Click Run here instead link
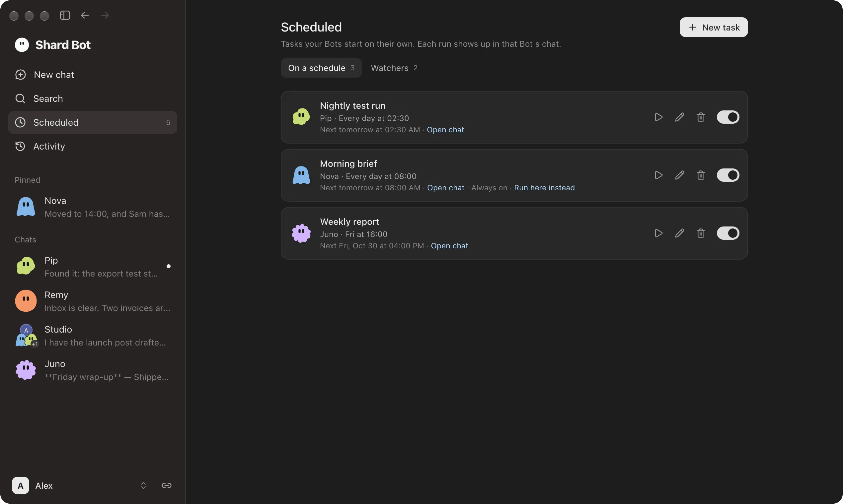843x504 pixels. (x=544, y=188)
